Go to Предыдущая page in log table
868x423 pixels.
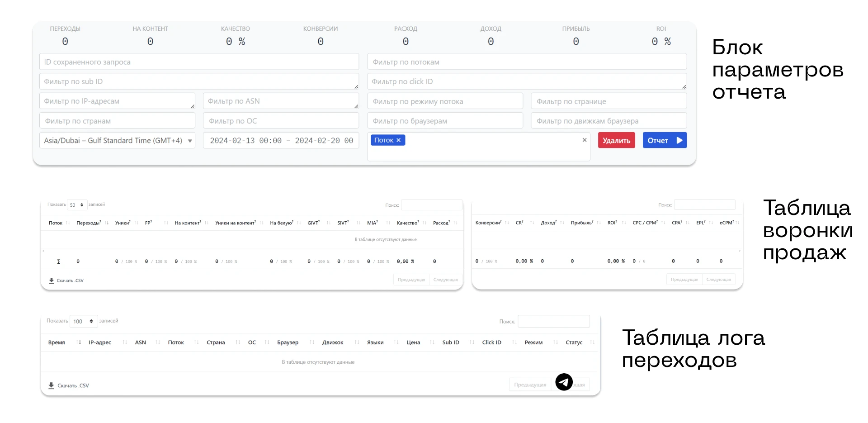530,385
